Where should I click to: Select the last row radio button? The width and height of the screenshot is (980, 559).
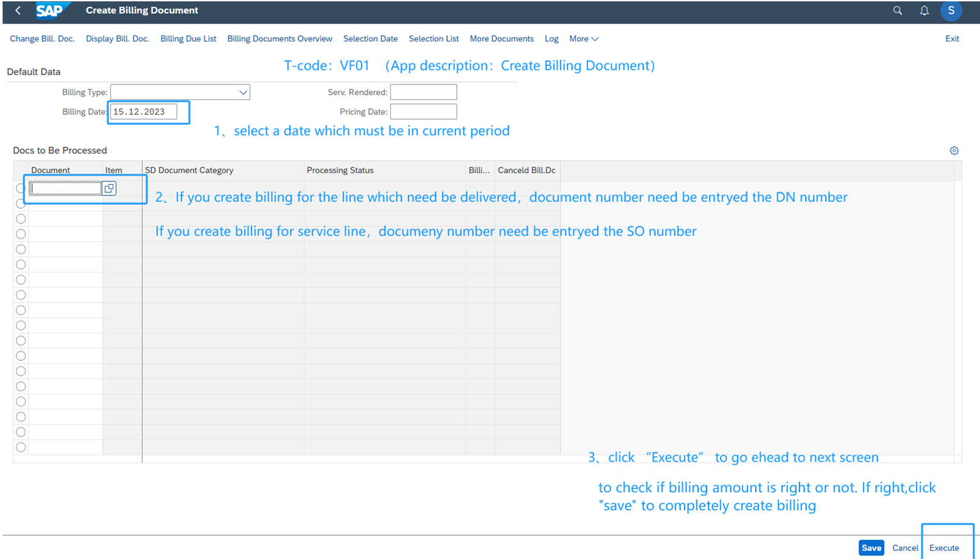click(20, 447)
